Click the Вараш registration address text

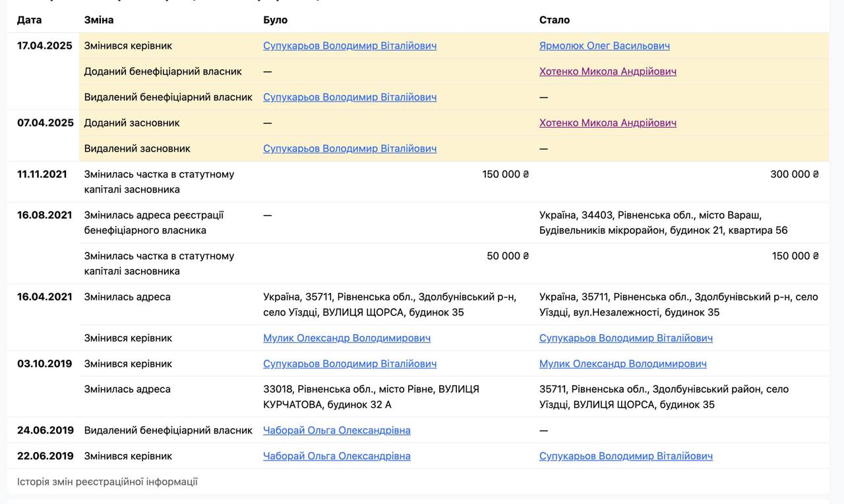point(663,223)
